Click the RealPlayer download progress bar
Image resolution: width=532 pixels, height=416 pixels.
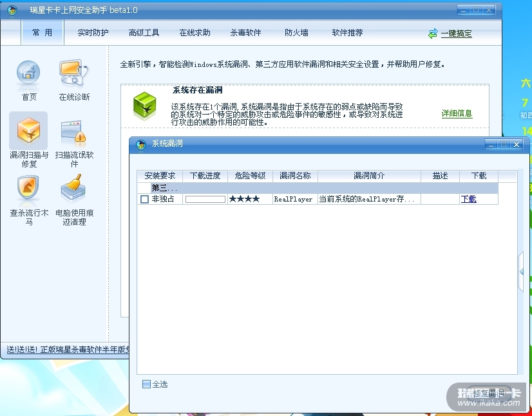point(205,200)
